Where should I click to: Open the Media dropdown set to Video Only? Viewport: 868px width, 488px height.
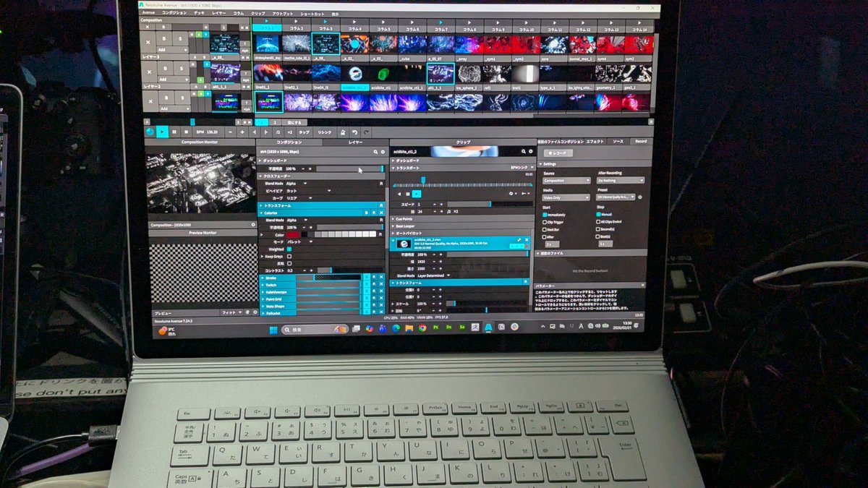point(566,197)
